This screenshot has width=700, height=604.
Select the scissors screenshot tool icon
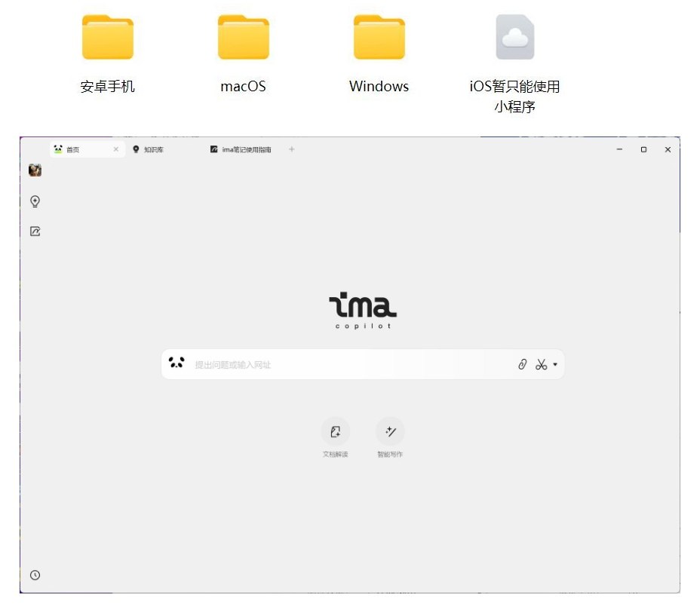pos(541,364)
